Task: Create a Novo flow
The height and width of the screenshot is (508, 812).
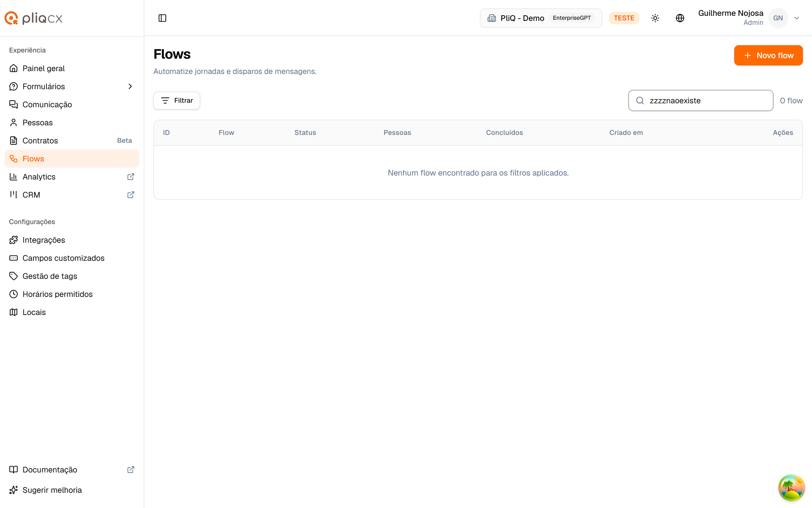Action: click(x=768, y=55)
